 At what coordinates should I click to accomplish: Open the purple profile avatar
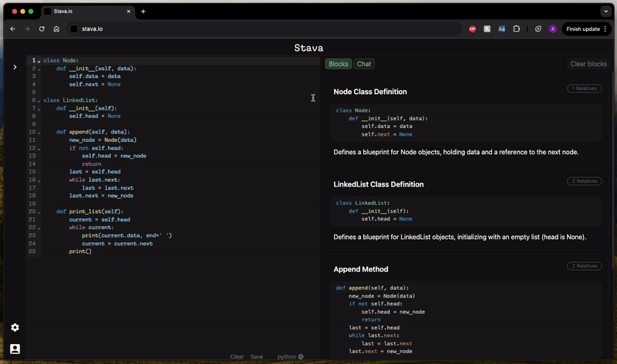(x=552, y=29)
